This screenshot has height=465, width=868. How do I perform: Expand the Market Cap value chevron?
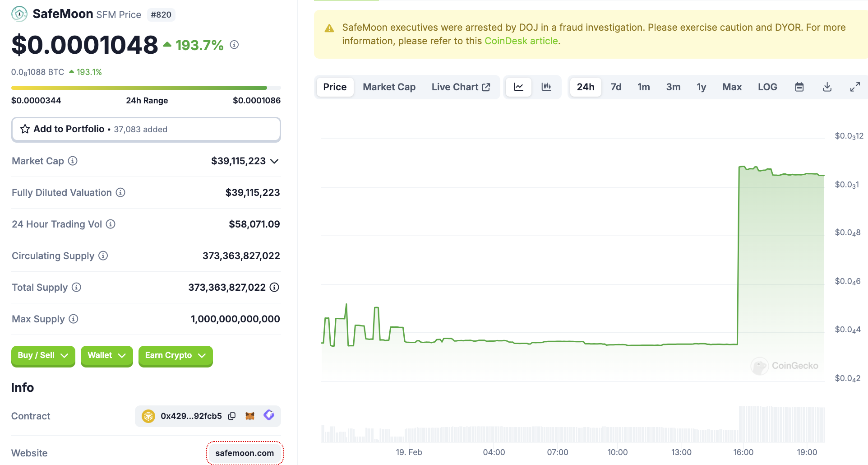click(274, 161)
